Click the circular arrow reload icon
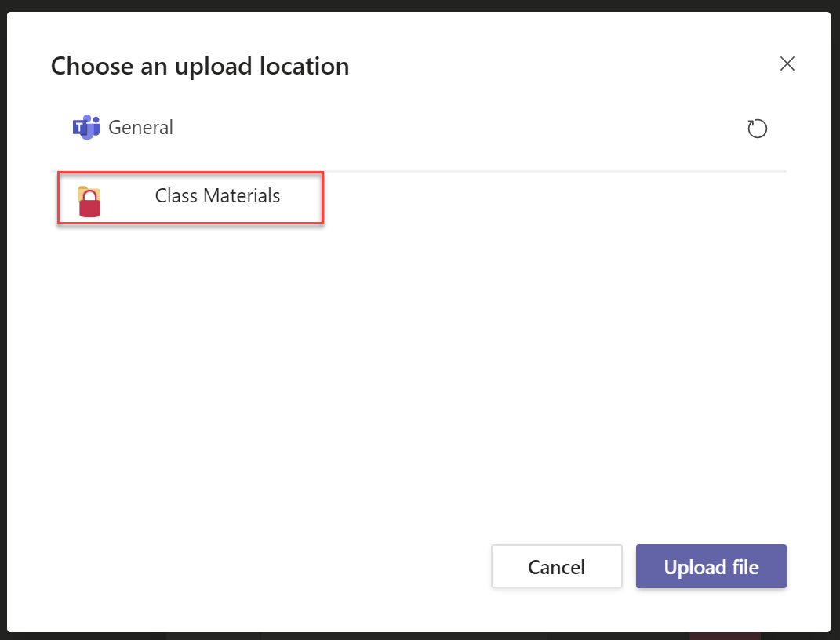This screenshot has width=840, height=640. pos(757,129)
